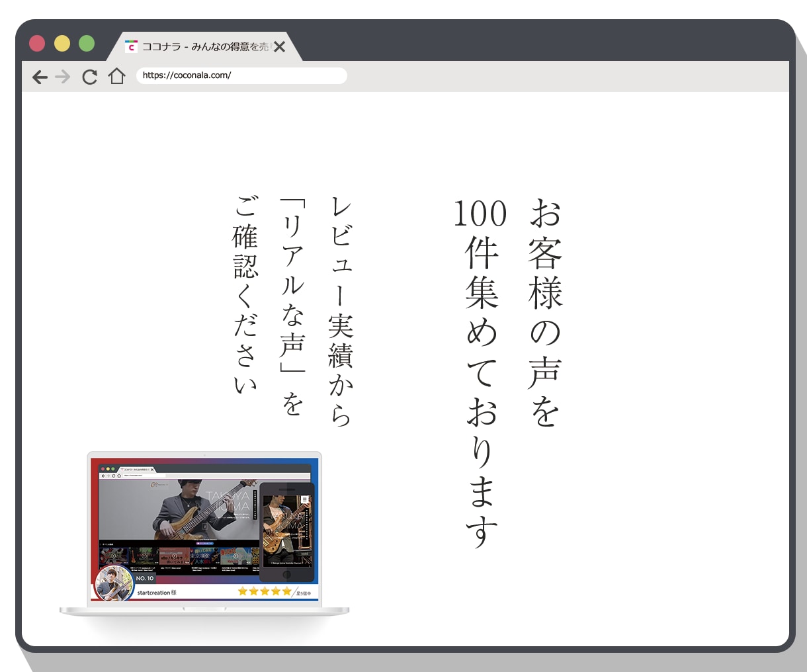807x672 pixels.
Task: Click the red window close button
Action: pyautogui.click(x=37, y=44)
